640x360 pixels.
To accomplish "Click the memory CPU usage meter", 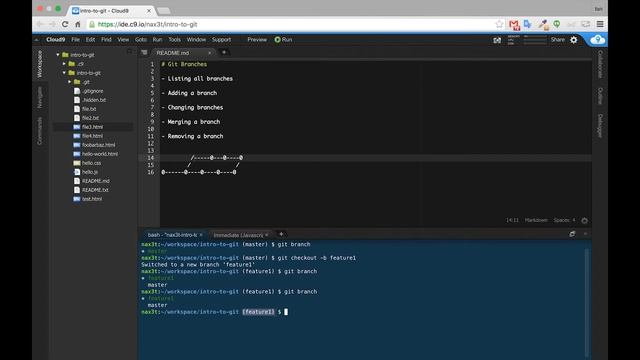I will click(x=527, y=40).
